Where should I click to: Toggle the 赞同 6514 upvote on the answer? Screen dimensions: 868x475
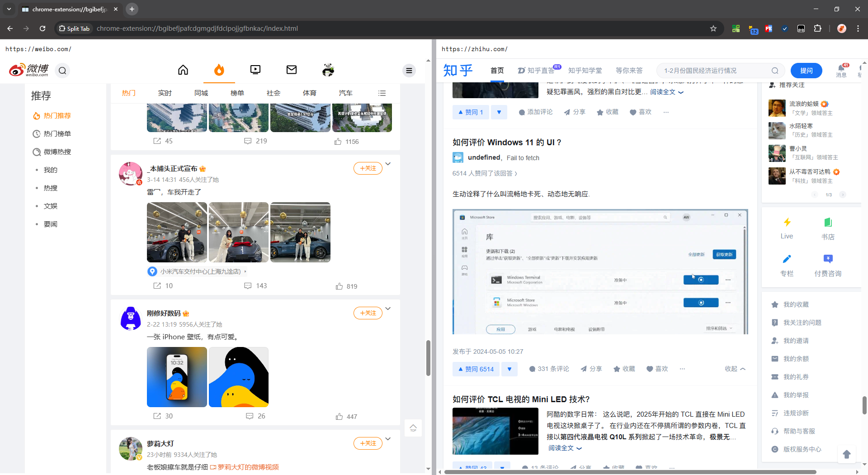(x=476, y=369)
